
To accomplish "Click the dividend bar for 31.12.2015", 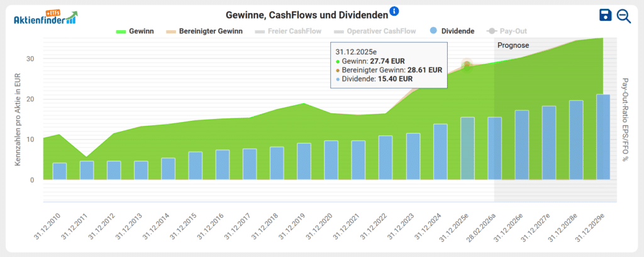I will coord(196,166).
